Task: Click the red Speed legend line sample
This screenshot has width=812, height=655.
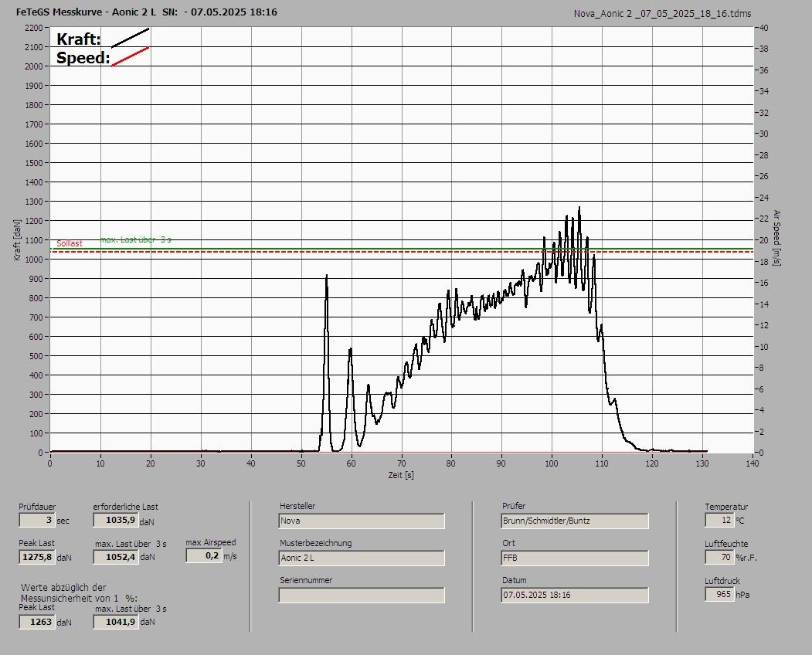Action: pyautogui.click(x=131, y=56)
